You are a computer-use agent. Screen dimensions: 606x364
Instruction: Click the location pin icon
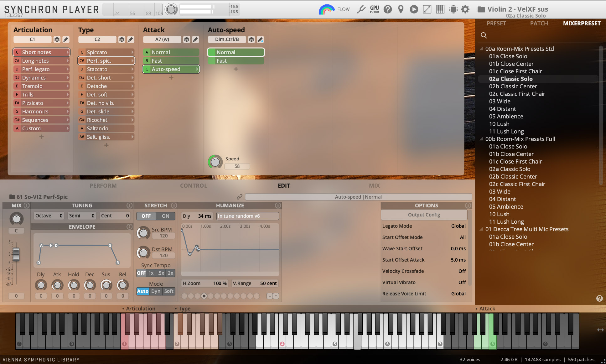coord(401,9)
